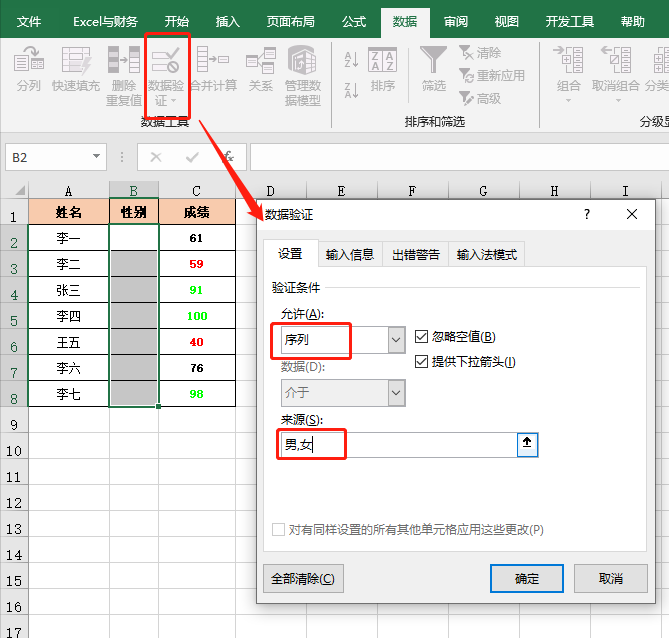
Task: Click the dialog help question mark
Action: coord(587,214)
